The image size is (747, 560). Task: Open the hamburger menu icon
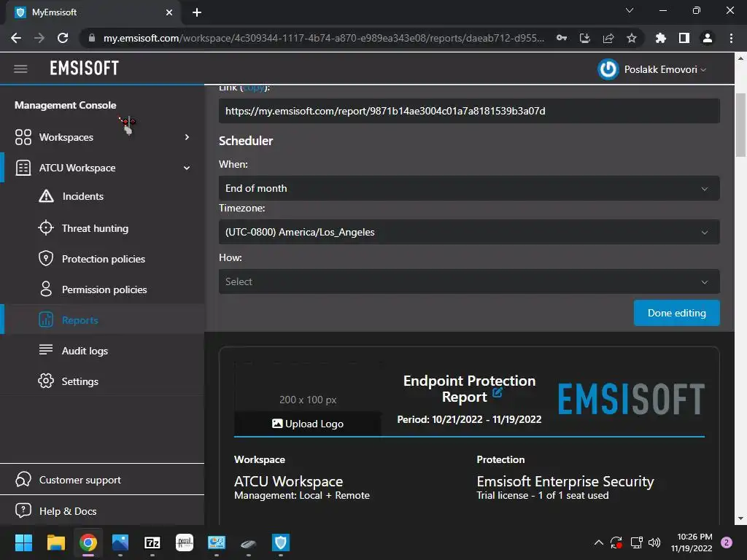(20, 69)
